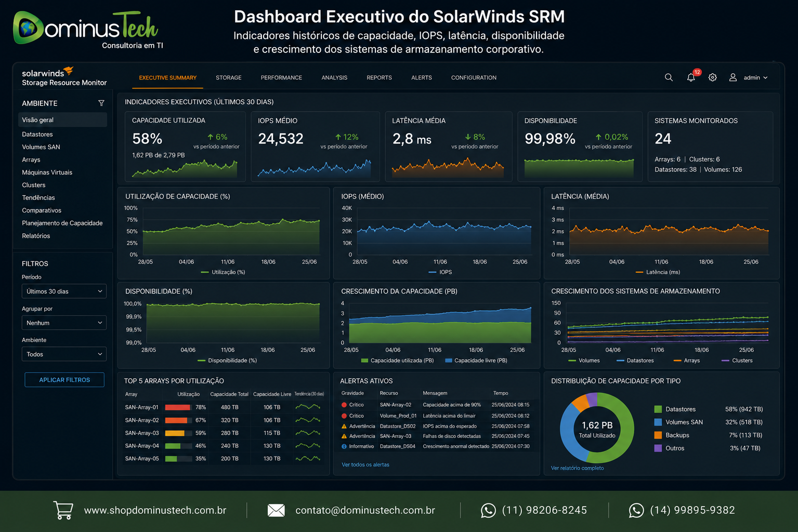Switch to the Alerts tab

click(x=422, y=78)
